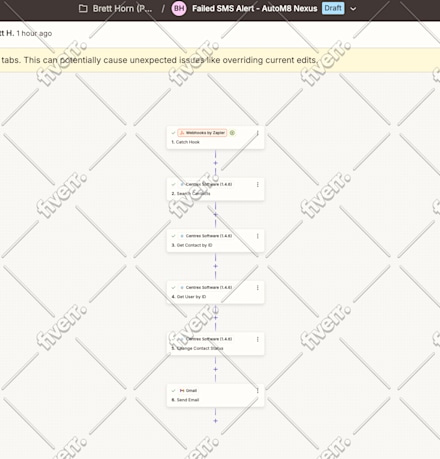Click the '1 hour ago' edit timestamp
Viewport: 440px width, 459px height.
(x=34, y=33)
